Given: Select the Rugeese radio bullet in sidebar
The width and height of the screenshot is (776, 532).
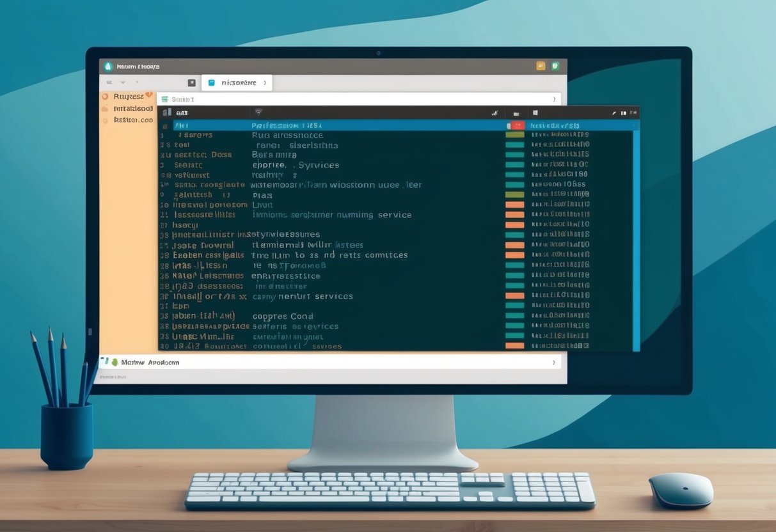Looking at the screenshot, I should coord(105,97).
